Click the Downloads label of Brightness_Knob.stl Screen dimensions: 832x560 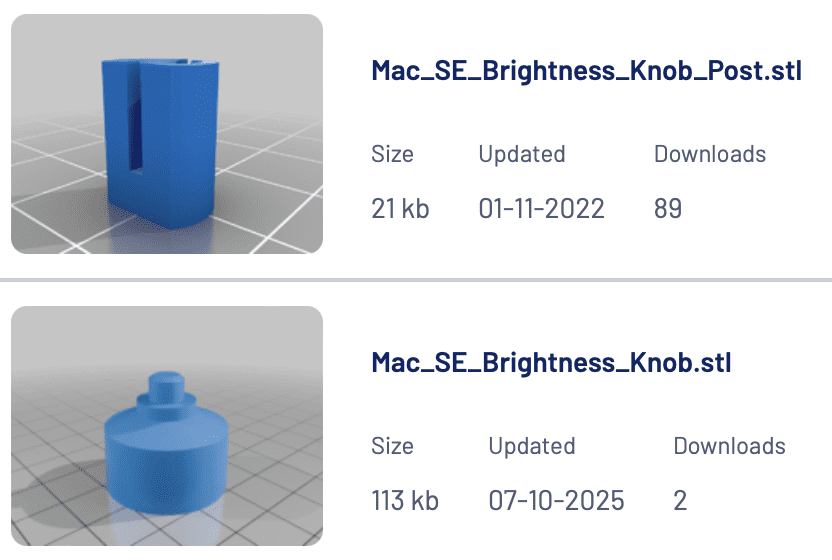point(730,446)
